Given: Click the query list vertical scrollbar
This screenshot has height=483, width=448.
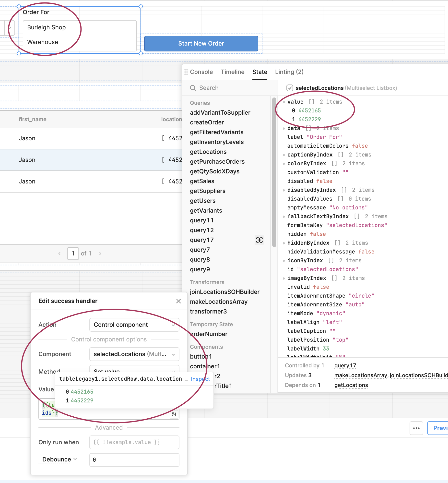Looking at the screenshot, I should 274,172.
